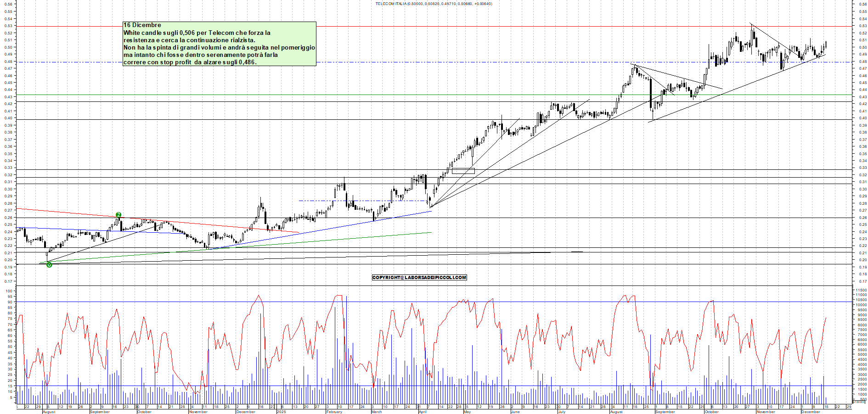The height and width of the screenshot is (414, 868).
Task: Click the green circle marker labeled 2
Action: click(118, 215)
